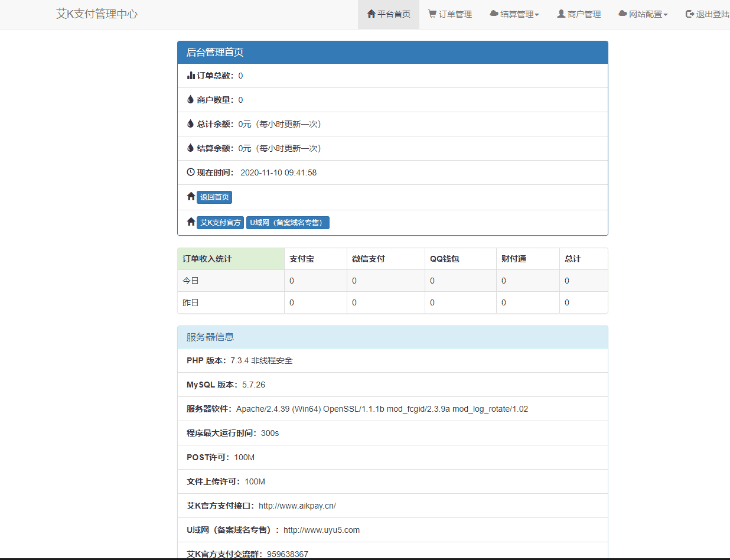Select the clock icon beside 现在时间

[190, 172]
